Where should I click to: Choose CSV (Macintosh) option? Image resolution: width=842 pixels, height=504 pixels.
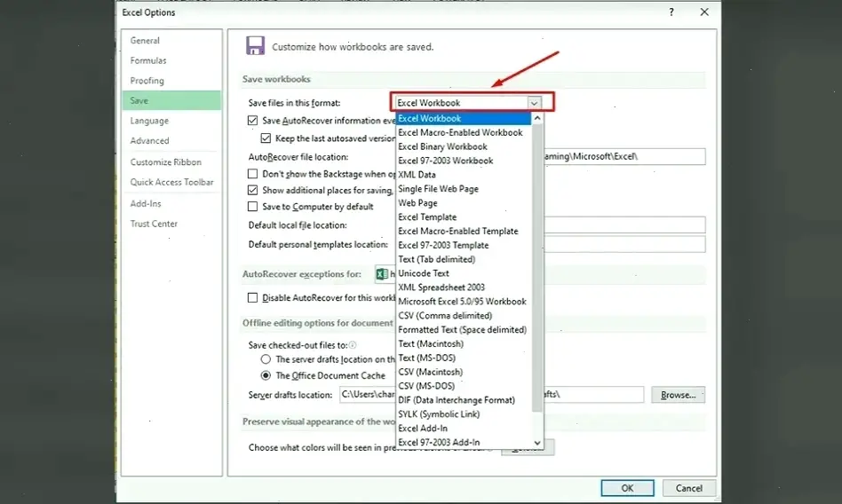[x=464, y=372]
